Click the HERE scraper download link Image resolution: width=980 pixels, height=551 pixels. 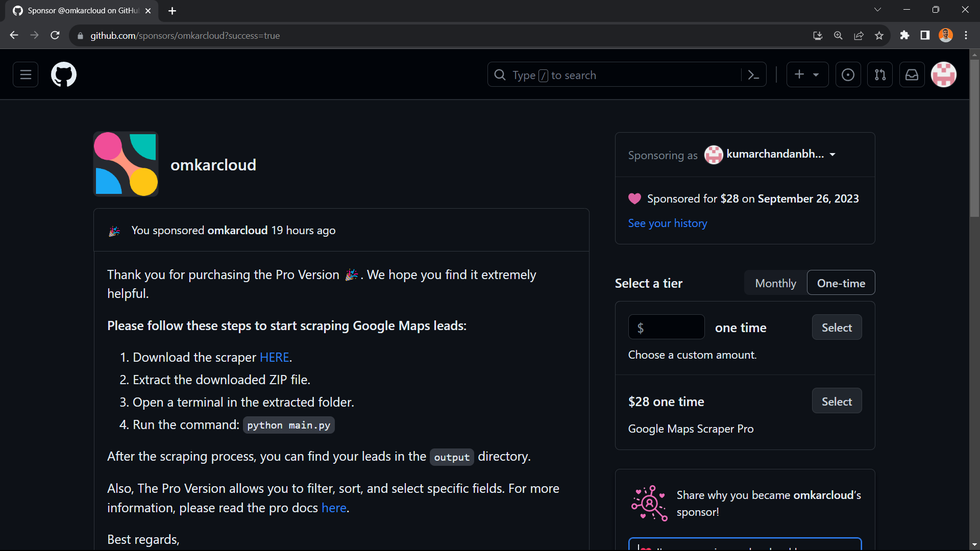click(274, 358)
